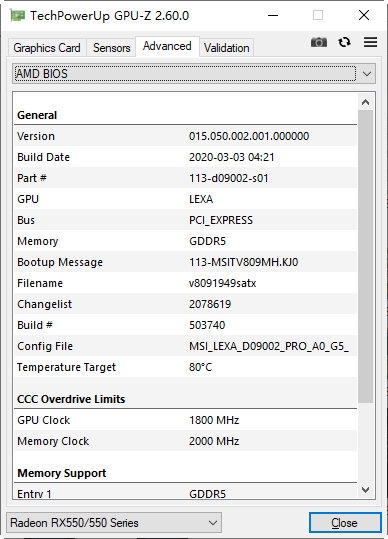Click the Bus value PCI_EXPRESS
Screen dimensions: 388x539
pyautogui.click(x=221, y=220)
